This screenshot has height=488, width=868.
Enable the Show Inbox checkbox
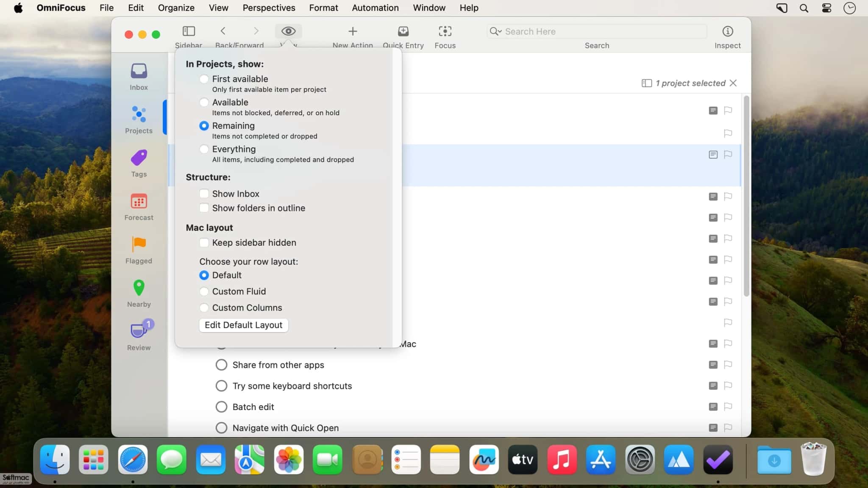[204, 194]
